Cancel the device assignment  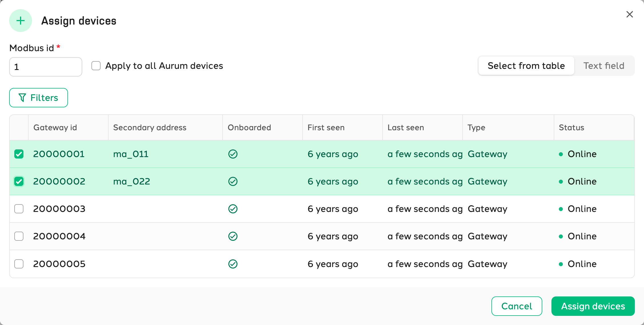tap(517, 306)
